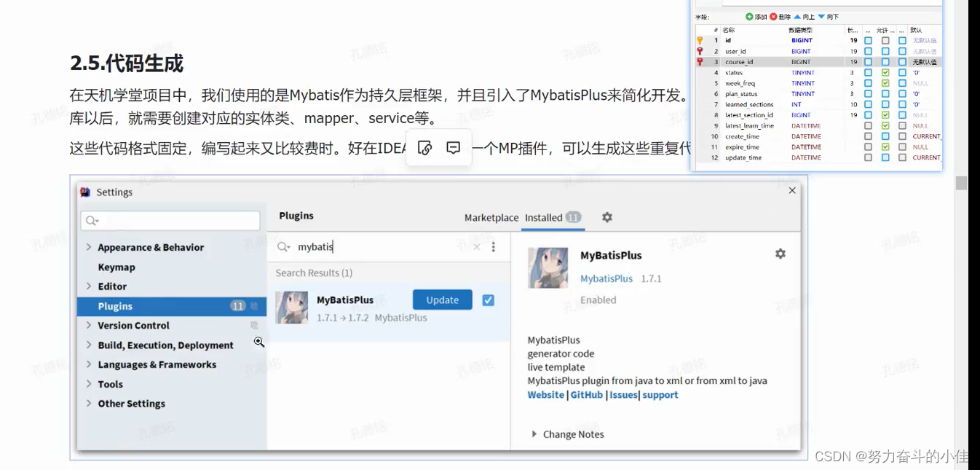Image resolution: width=980 pixels, height=470 pixels.
Task: Check 允许 NULL for plan_status row
Action: coord(885,94)
